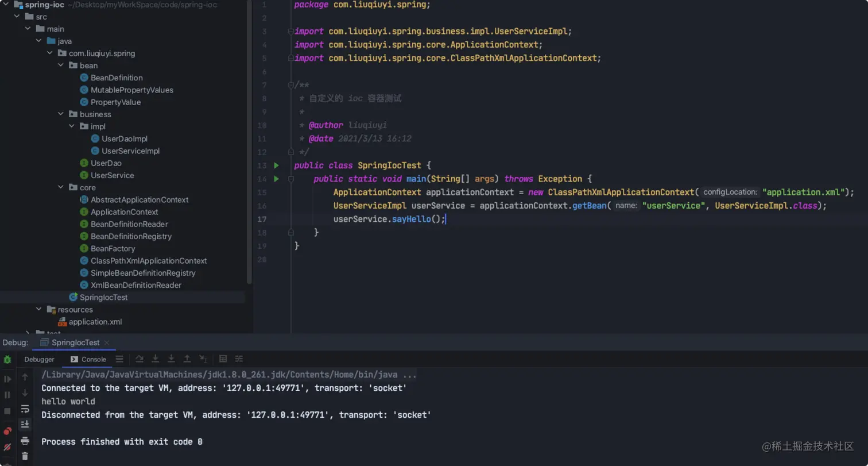Click the Java path line in console

[x=229, y=375]
